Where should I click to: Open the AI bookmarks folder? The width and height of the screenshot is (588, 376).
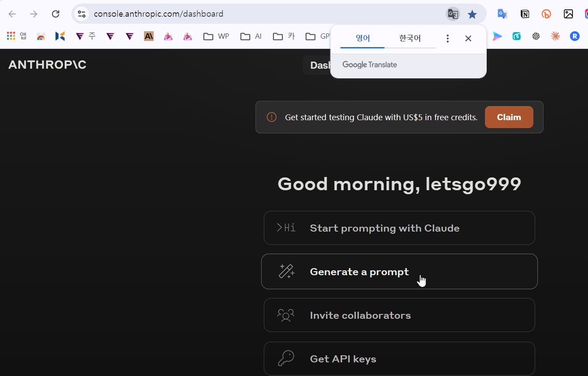(251, 36)
